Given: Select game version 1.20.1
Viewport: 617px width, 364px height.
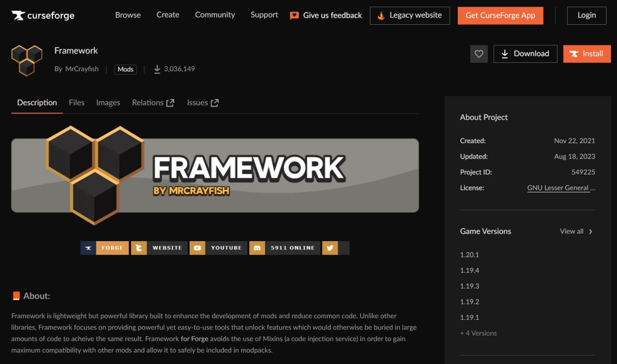Looking at the screenshot, I should point(469,254).
